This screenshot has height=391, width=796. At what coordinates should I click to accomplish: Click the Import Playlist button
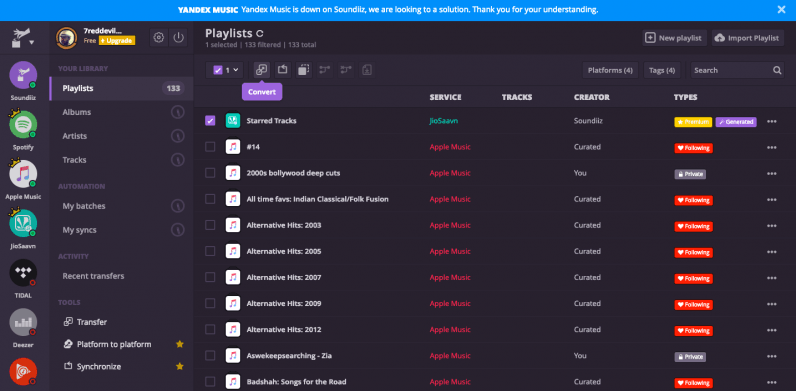748,38
